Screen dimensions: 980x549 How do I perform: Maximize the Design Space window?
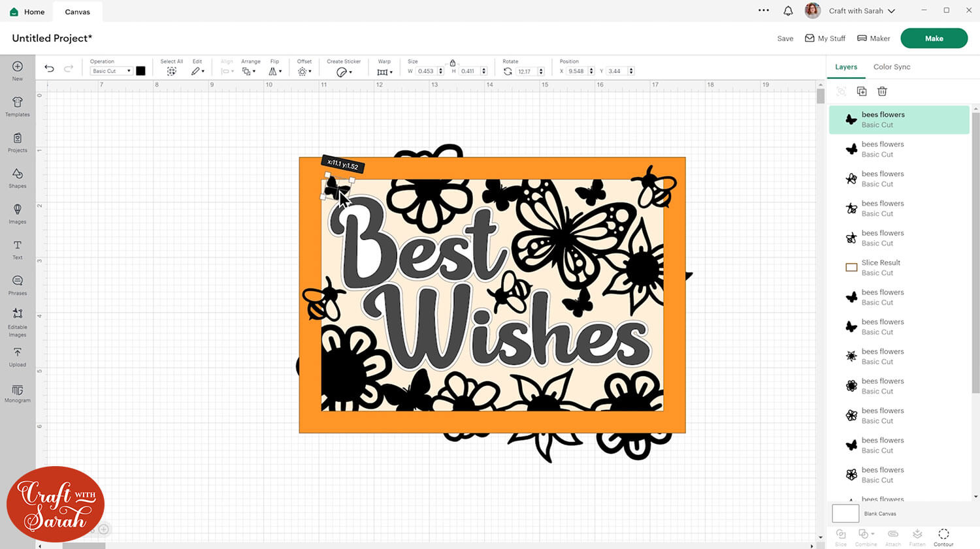(946, 10)
